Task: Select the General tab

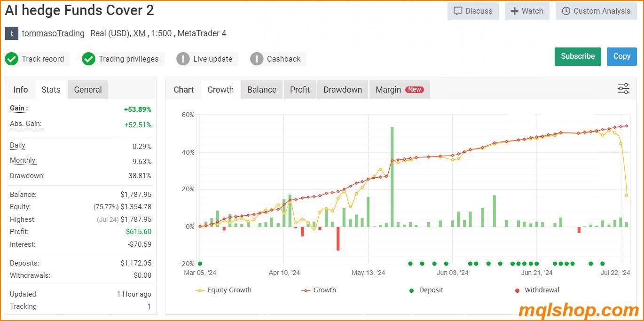Action: tap(87, 89)
